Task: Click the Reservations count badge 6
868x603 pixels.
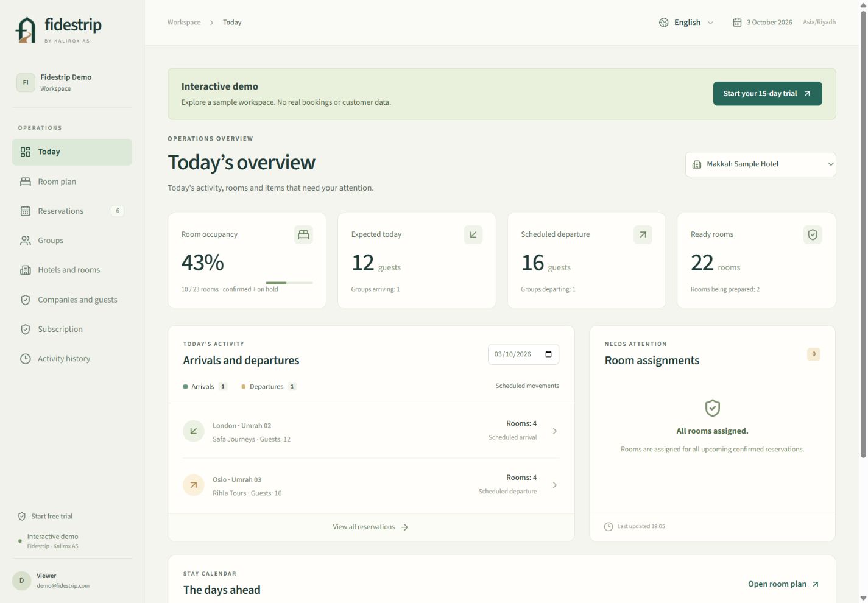Action: [x=118, y=211]
